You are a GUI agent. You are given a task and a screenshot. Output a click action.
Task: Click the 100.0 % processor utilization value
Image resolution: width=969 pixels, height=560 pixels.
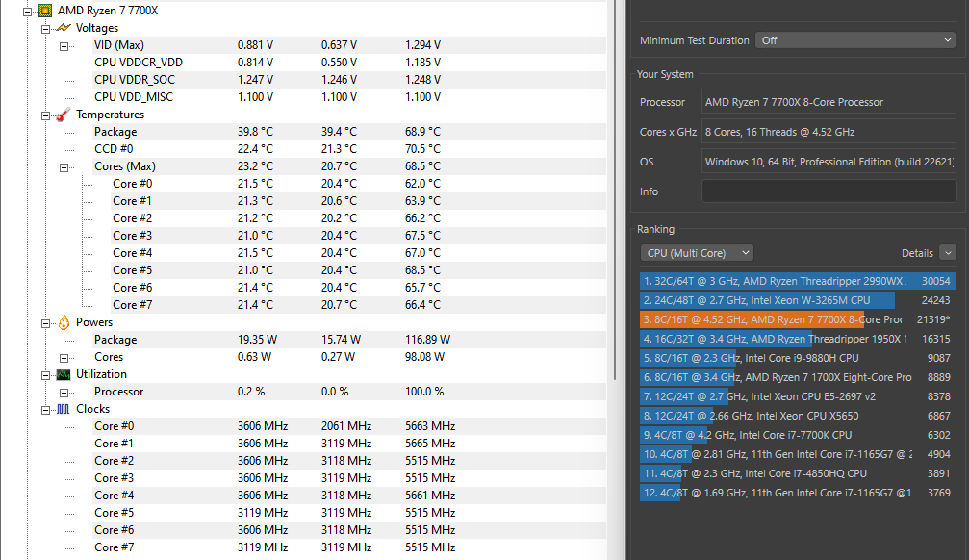(424, 392)
